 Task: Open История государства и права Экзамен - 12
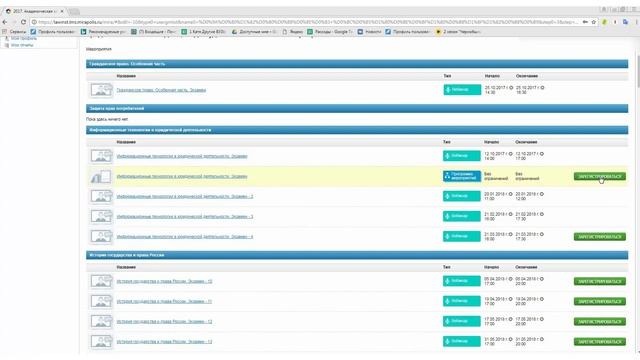[x=164, y=322]
